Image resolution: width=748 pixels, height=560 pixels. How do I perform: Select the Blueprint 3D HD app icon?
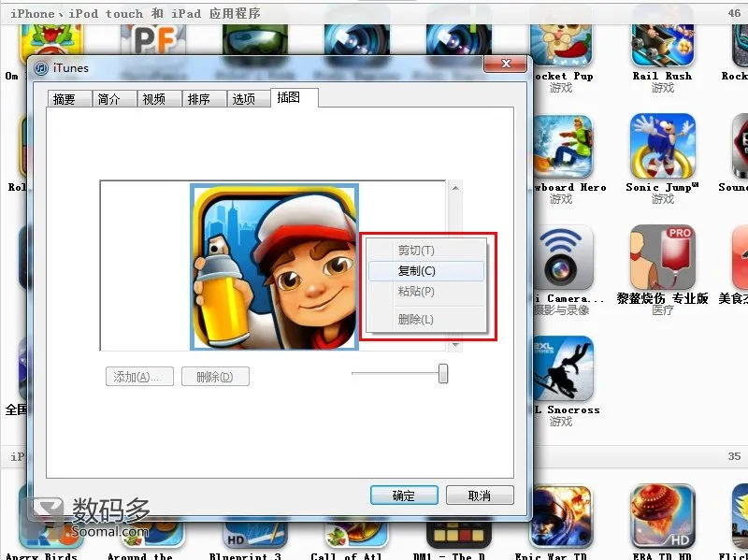254,535
